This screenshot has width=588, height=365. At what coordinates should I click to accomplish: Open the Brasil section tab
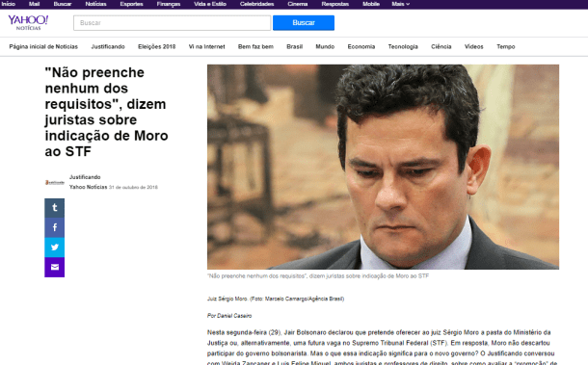click(x=294, y=47)
